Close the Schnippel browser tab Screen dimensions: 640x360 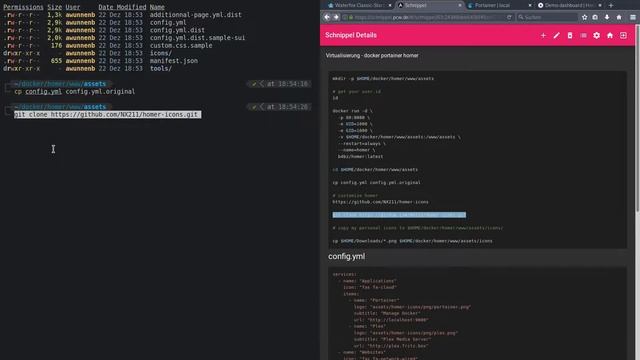pos(460,5)
